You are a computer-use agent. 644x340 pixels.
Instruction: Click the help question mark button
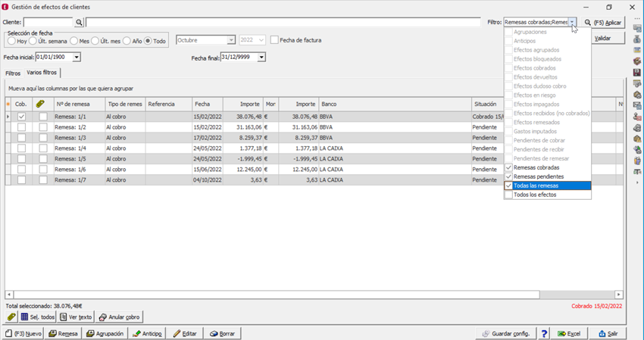coord(544,333)
